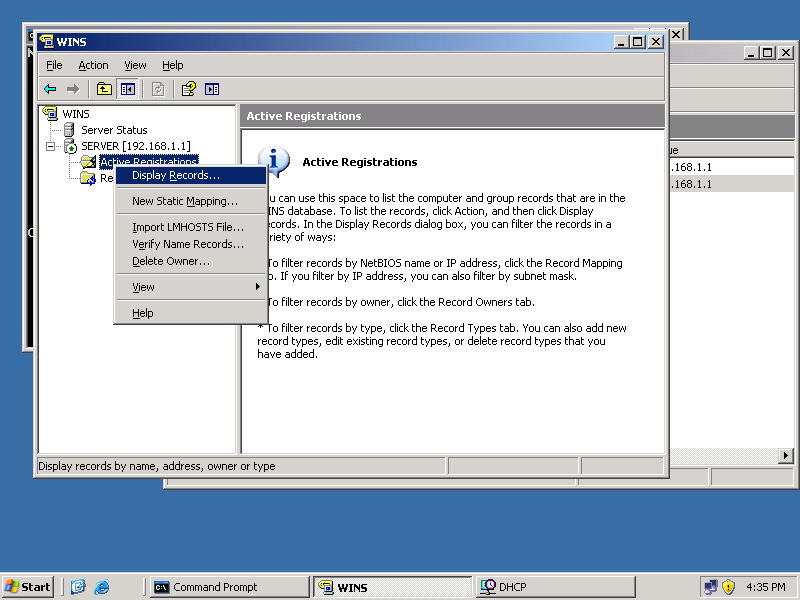Choose Delete Owner... from context menu
The image size is (800, 600).
[191, 261]
